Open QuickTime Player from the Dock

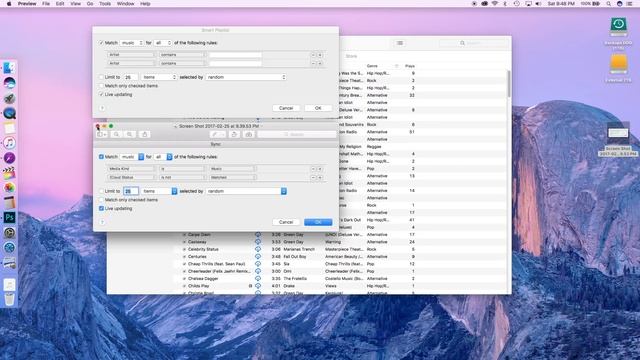point(9,113)
